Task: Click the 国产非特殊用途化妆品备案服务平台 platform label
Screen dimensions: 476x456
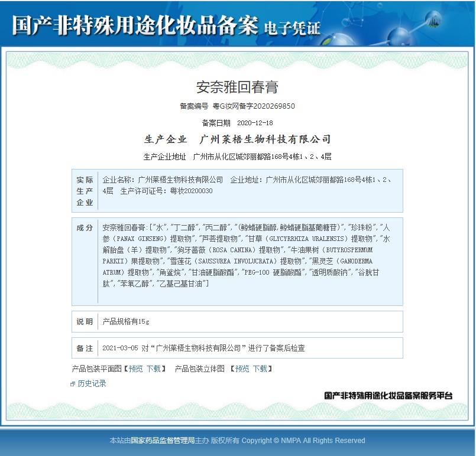Action: point(388,396)
